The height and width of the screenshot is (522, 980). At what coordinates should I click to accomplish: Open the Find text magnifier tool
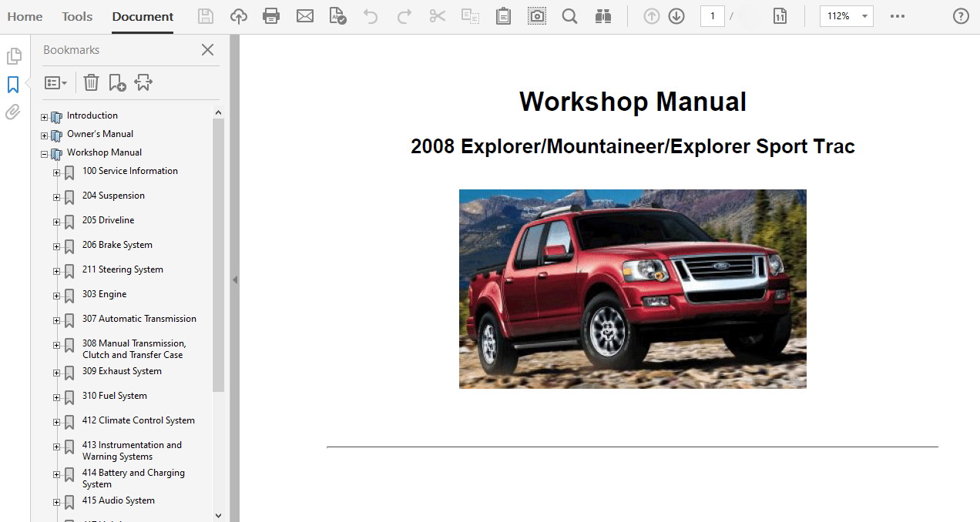(569, 16)
